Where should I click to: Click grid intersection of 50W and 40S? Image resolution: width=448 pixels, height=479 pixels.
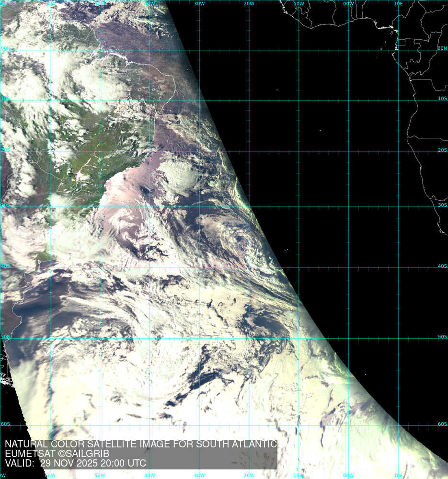(x=100, y=267)
